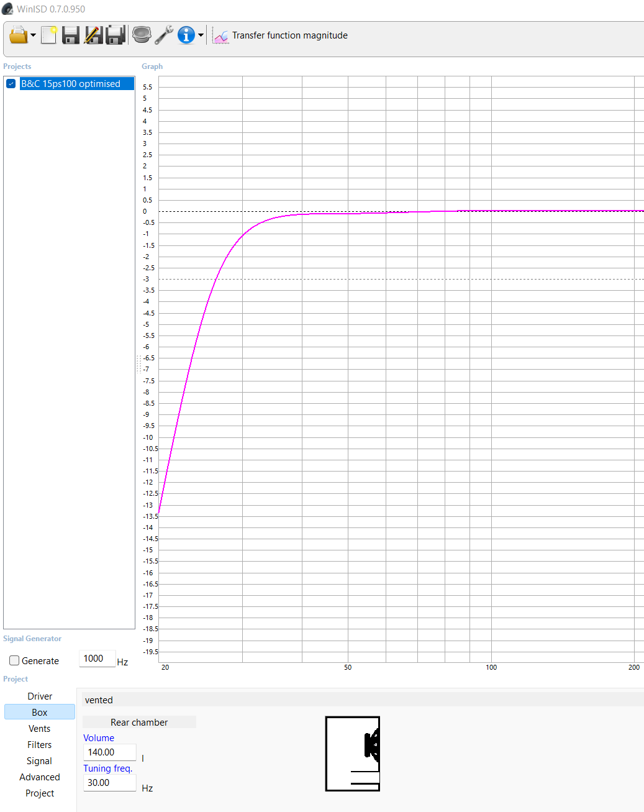Expand the open project dropdown arrow
Screen dimensions: 644x812
pyautogui.click(x=33, y=35)
